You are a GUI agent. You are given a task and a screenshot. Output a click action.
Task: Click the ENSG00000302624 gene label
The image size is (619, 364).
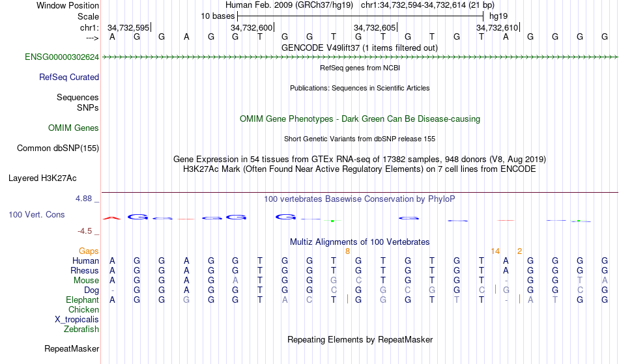[x=62, y=57]
